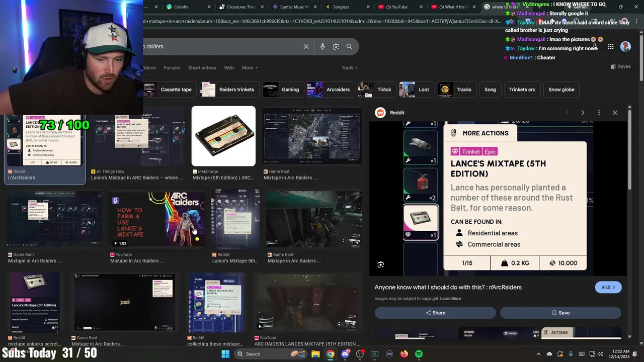Click the Visit button
Viewport: 644px width, 362px height.
(x=608, y=287)
